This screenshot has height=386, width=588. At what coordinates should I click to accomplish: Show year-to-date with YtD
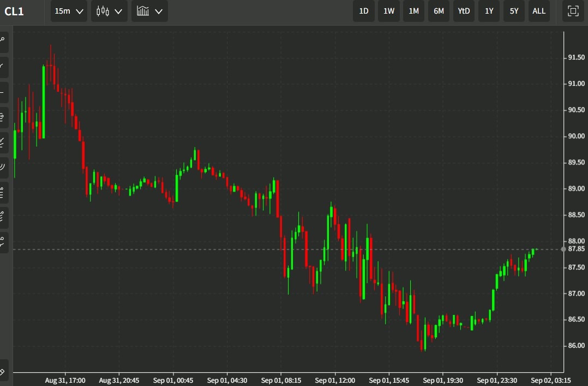(x=464, y=11)
